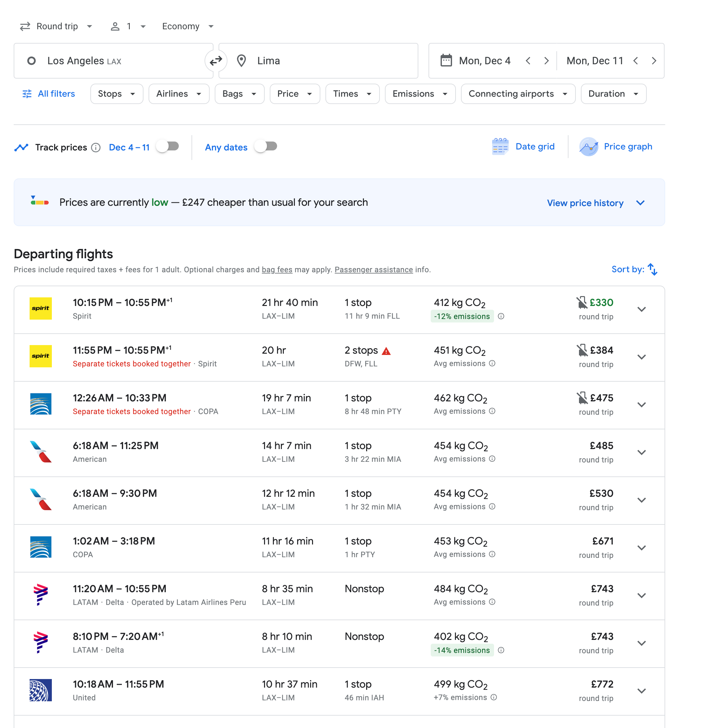Select the 11:20 AM LATAM nonstop flight
The image size is (704, 728).
[x=339, y=595]
